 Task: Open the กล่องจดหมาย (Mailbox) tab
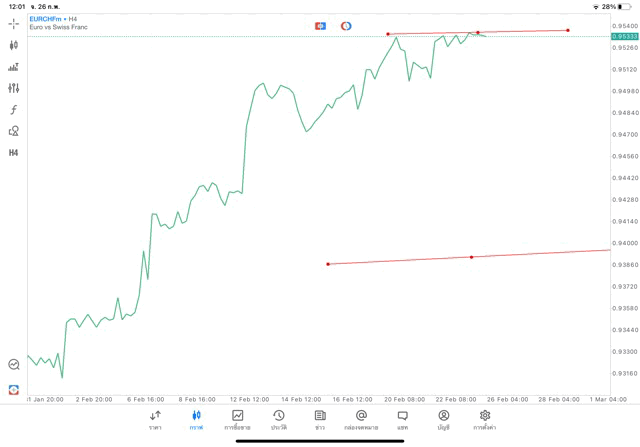coord(361,420)
